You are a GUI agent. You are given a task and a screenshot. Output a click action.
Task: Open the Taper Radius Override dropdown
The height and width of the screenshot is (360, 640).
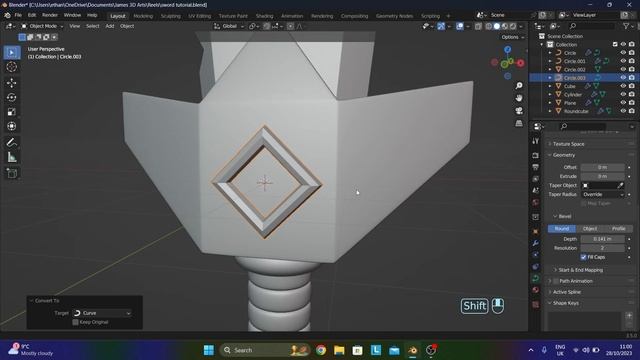602,195
